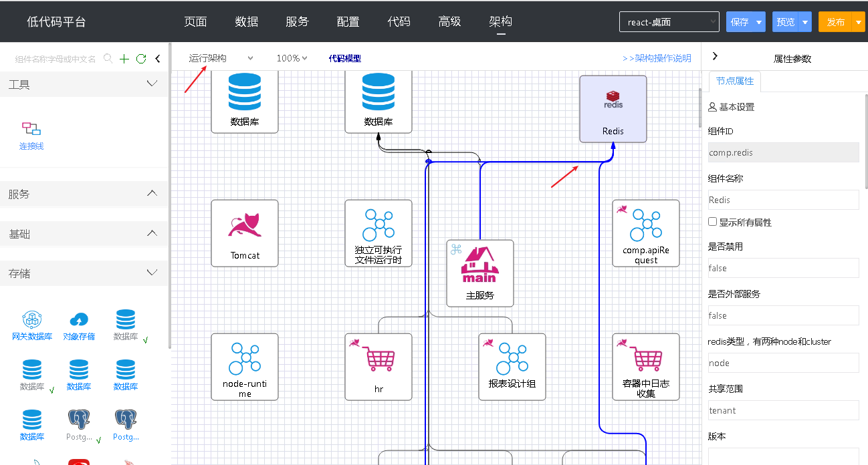This screenshot has width=868, height=465.
Task: Click the green plus add-component icon
Action: 124,59
